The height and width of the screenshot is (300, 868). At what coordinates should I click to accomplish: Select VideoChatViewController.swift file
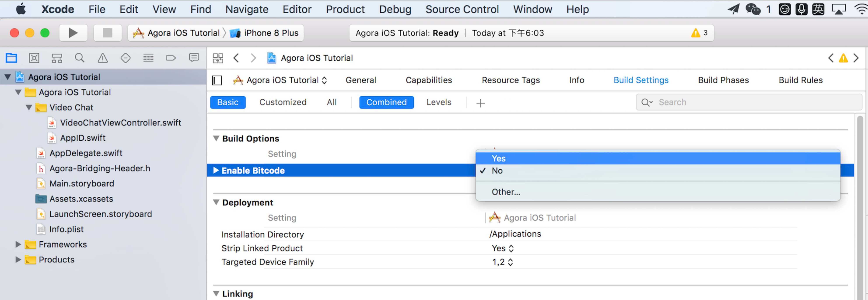click(121, 123)
